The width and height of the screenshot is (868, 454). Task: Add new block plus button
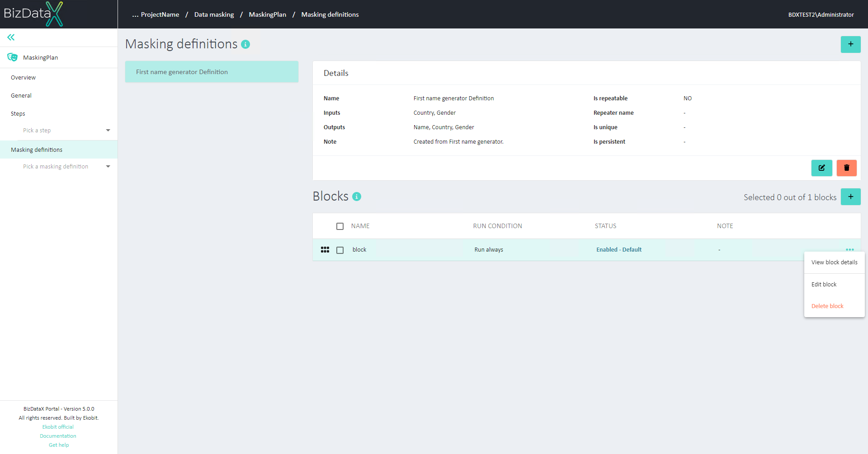pyautogui.click(x=850, y=197)
